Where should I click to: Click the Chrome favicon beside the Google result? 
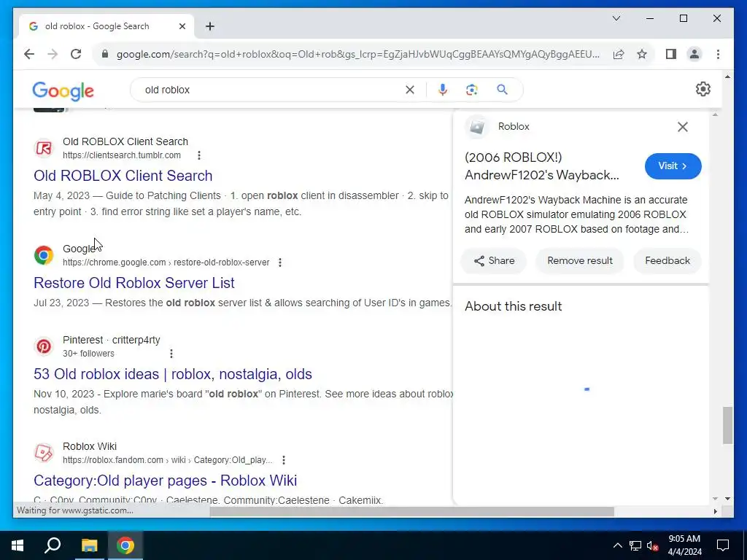[x=44, y=255]
